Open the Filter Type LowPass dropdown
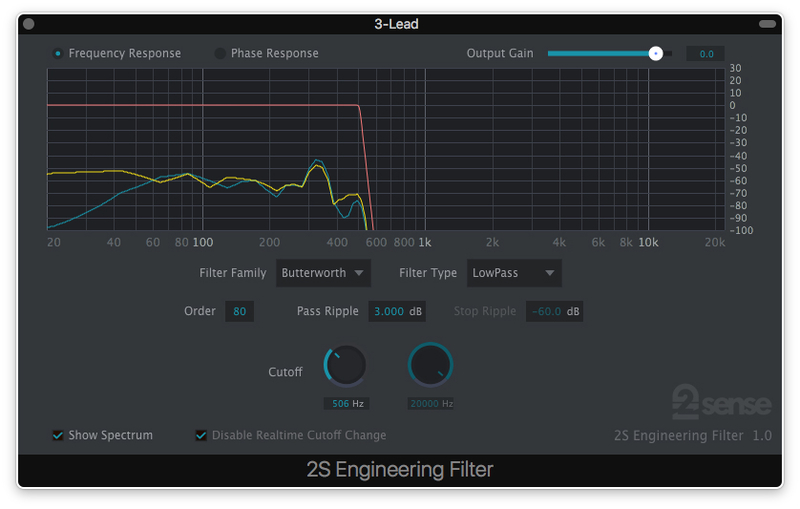Screen dimensions: 800x509 tap(514, 273)
